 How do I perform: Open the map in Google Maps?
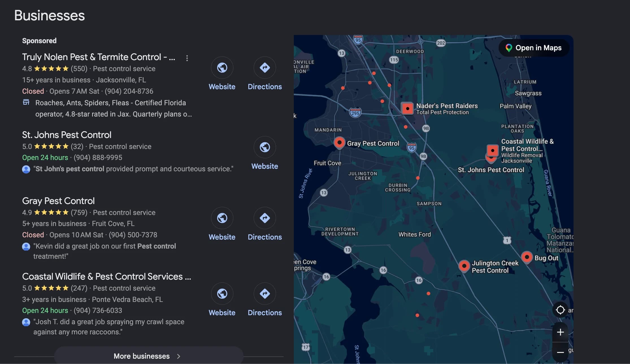point(534,48)
